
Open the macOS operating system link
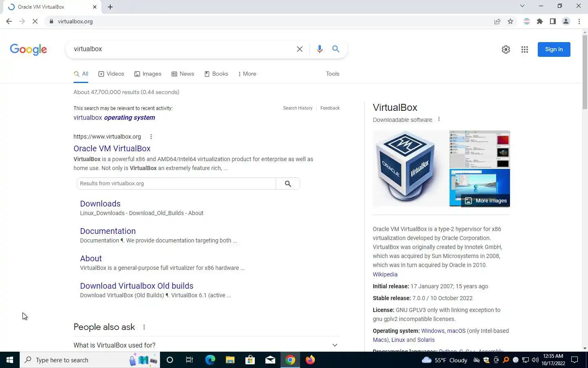point(456,331)
